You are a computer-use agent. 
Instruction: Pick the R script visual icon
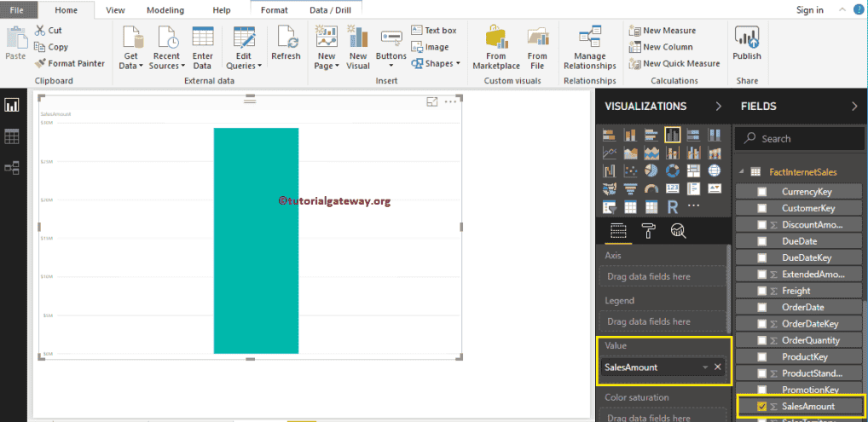click(673, 206)
